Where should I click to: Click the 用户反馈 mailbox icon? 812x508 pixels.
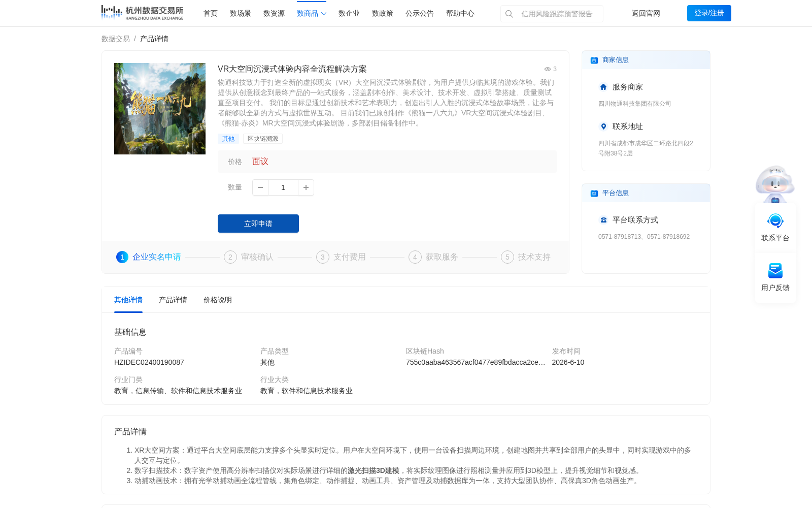click(775, 271)
